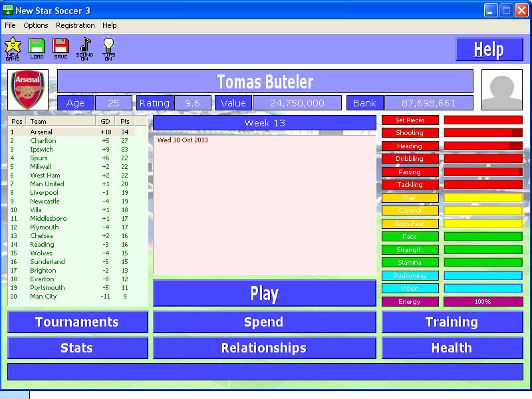Click the red Save disk icon
Screen dimensions: 532x399
pos(61,47)
